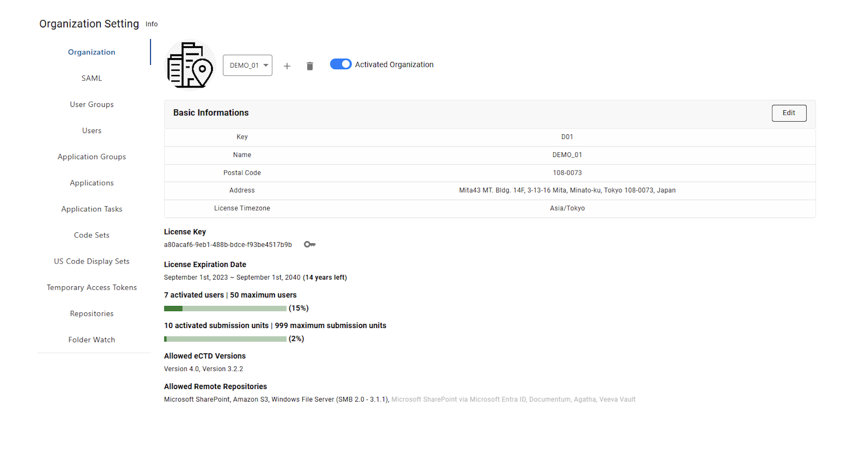Click the Info link beside Organization Setting
This screenshot has width=868, height=453.
coord(151,24)
